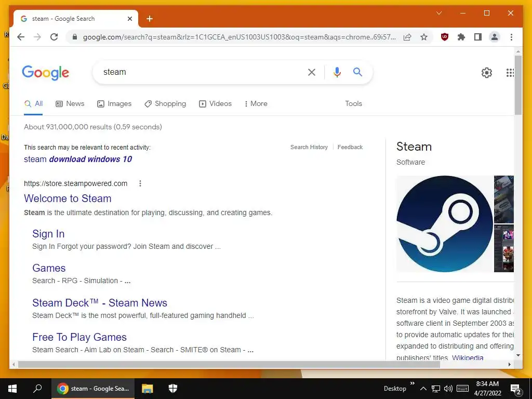Open the taskbar clock and date
This screenshot has height=399, width=532.
pos(487,389)
